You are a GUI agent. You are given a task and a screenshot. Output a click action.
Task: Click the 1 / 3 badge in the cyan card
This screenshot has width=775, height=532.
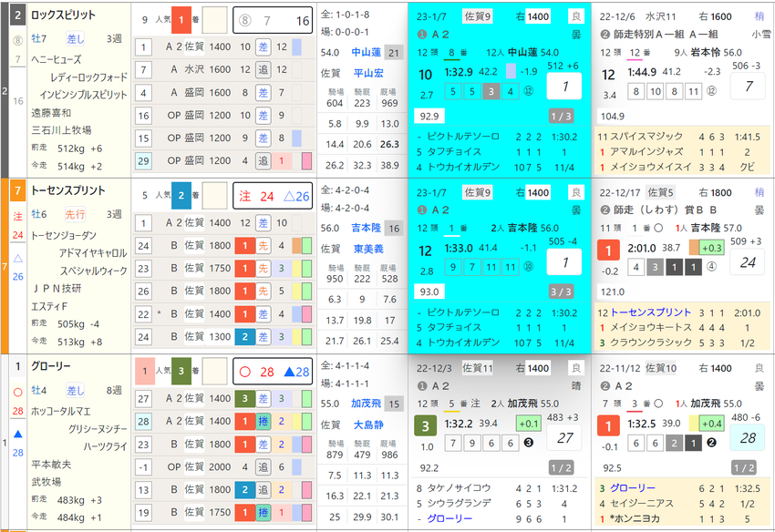click(x=561, y=116)
